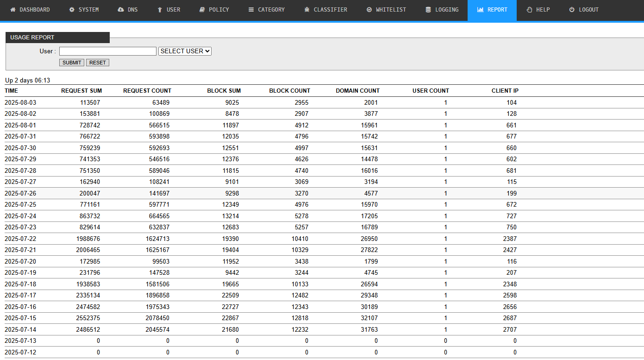Open the Logging menu label
The height and width of the screenshot is (360, 644).
pyautogui.click(x=447, y=10)
